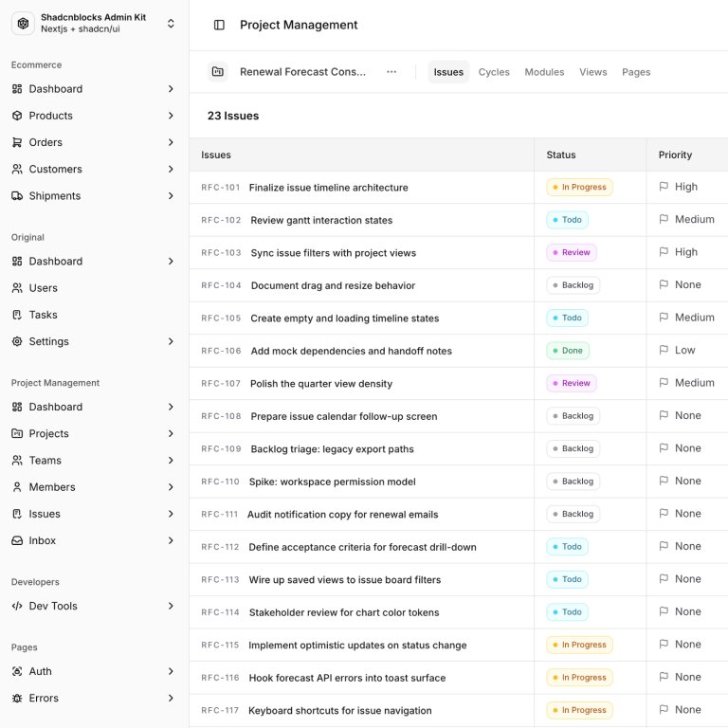Expand the Customers submenu chevron

click(171, 169)
